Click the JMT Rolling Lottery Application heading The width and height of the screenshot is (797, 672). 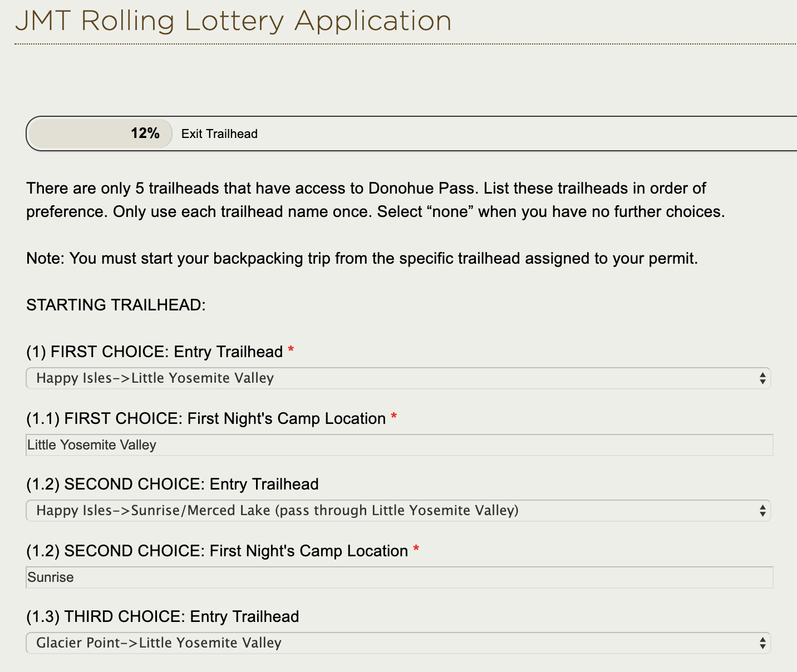click(x=233, y=21)
